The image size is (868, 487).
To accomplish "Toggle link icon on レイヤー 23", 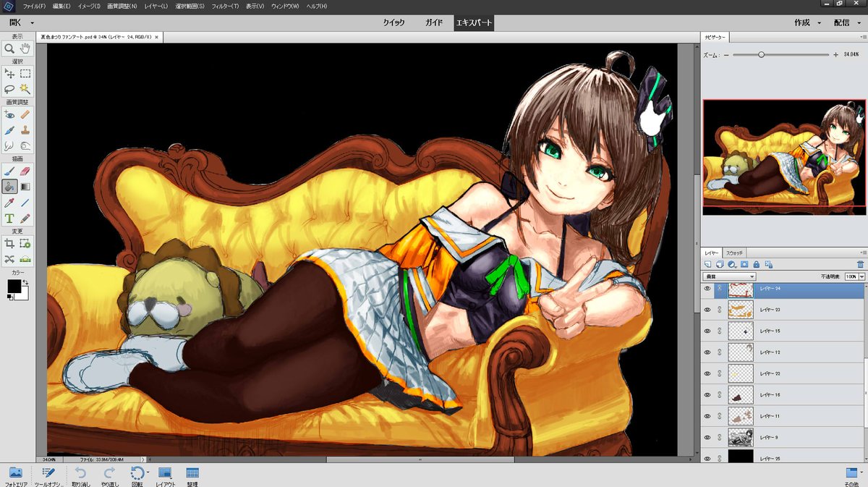I will [720, 310].
